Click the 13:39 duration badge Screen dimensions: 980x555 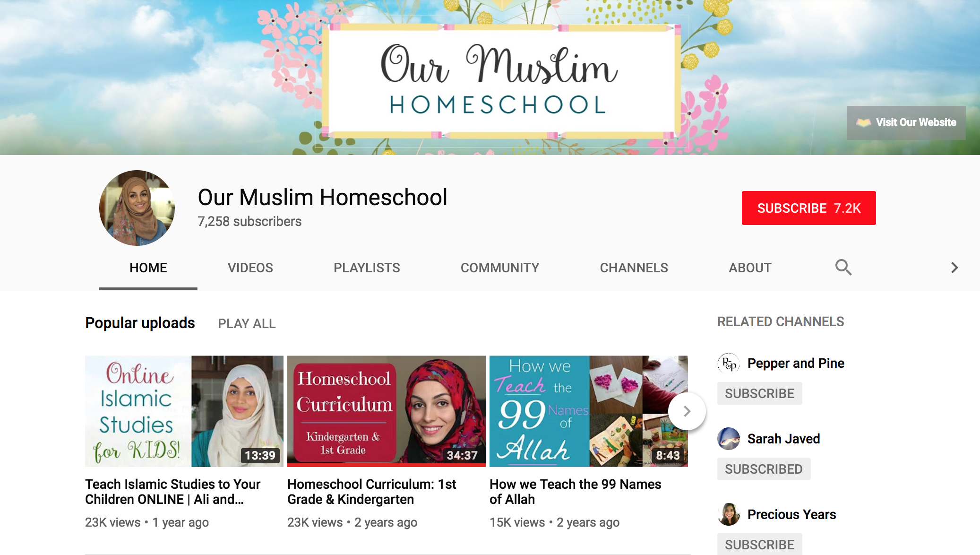click(260, 455)
